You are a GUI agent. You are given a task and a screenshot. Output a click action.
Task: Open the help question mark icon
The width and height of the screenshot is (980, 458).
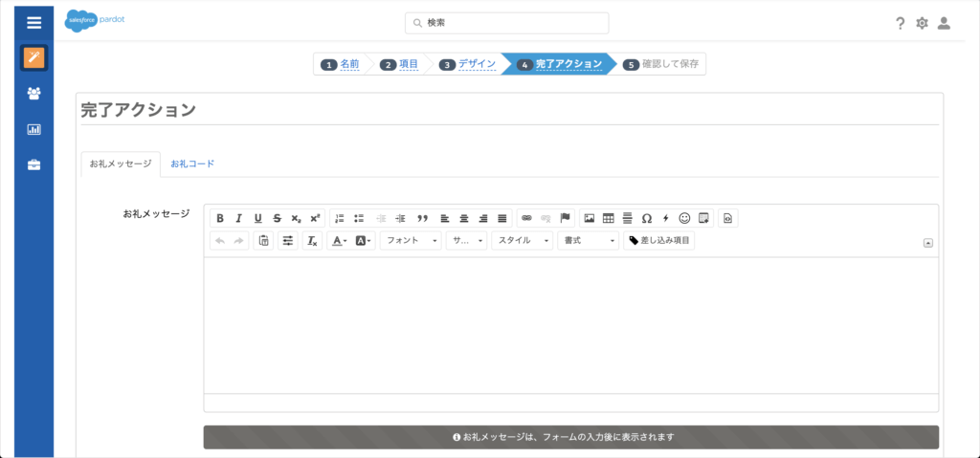point(900,24)
